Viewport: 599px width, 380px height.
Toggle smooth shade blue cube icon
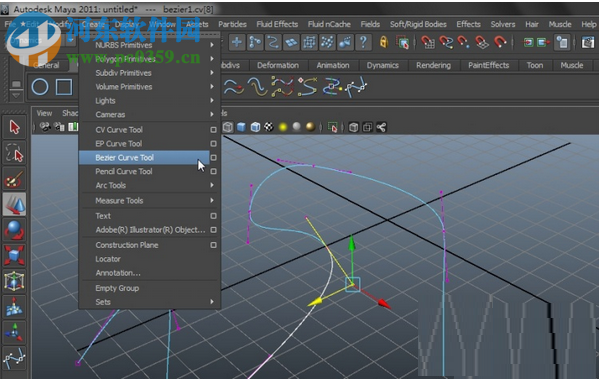241,127
